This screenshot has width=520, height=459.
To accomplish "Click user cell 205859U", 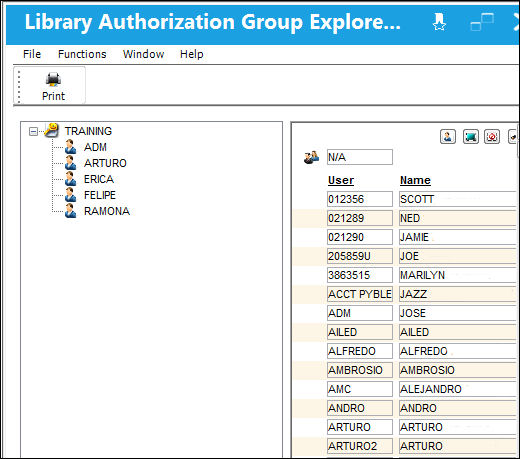I will (x=360, y=256).
